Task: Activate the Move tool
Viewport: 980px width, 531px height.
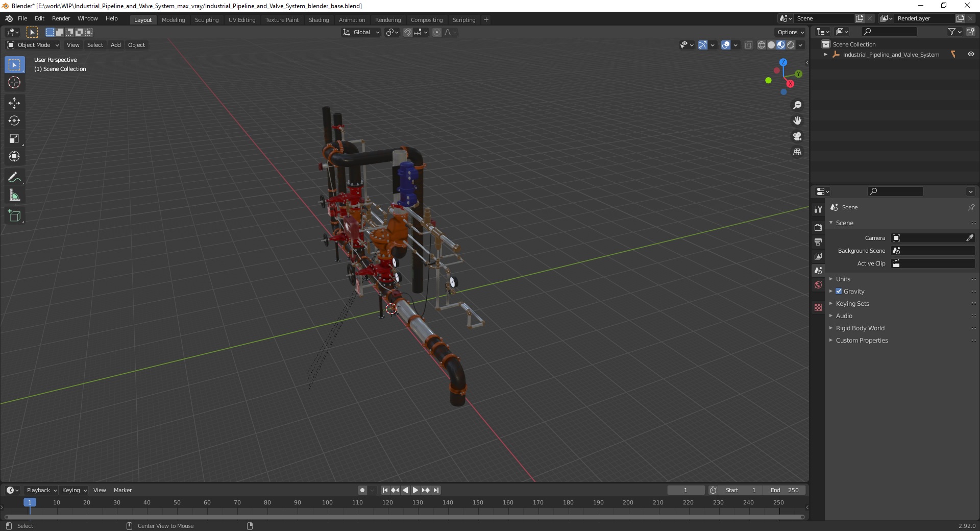Action: coord(14,103)
